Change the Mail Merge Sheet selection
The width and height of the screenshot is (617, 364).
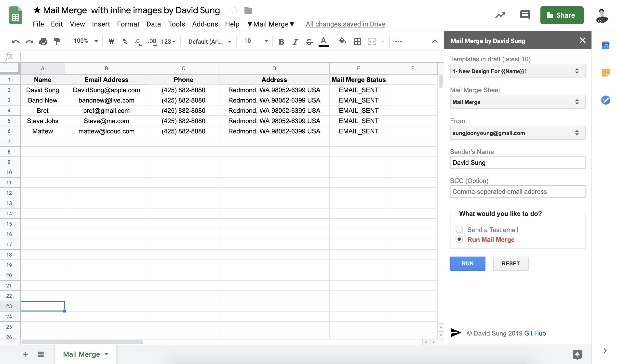517,102
